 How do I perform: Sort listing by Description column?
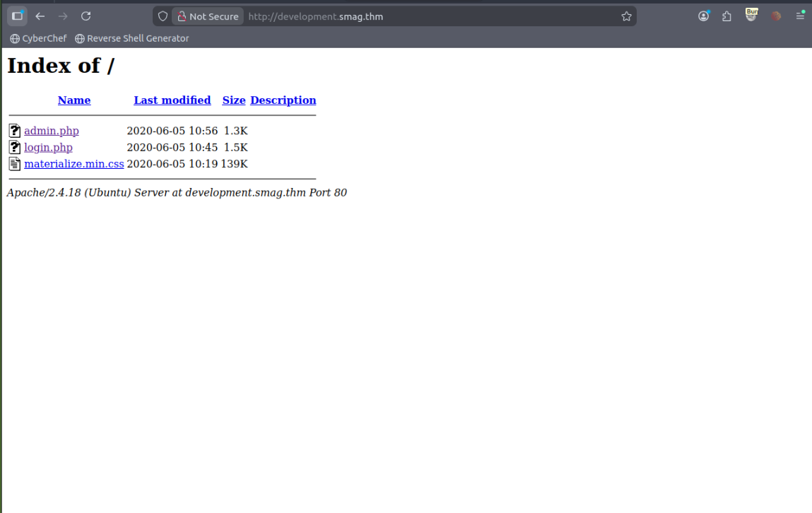coord(283,100)
